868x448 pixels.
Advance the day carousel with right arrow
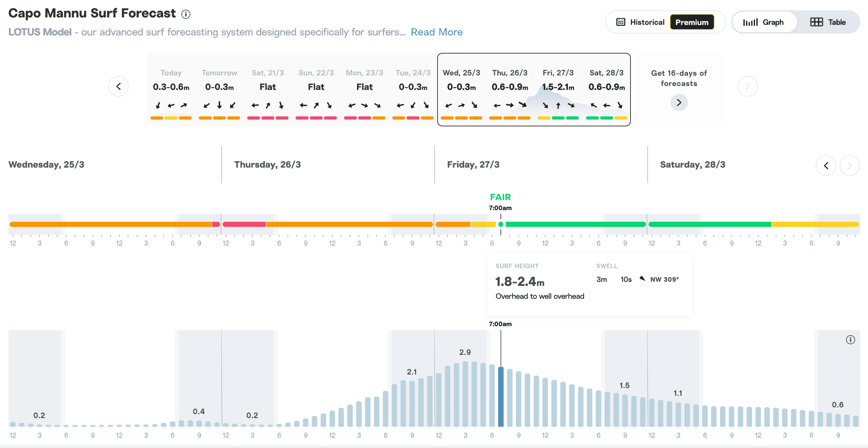point(747,86)
